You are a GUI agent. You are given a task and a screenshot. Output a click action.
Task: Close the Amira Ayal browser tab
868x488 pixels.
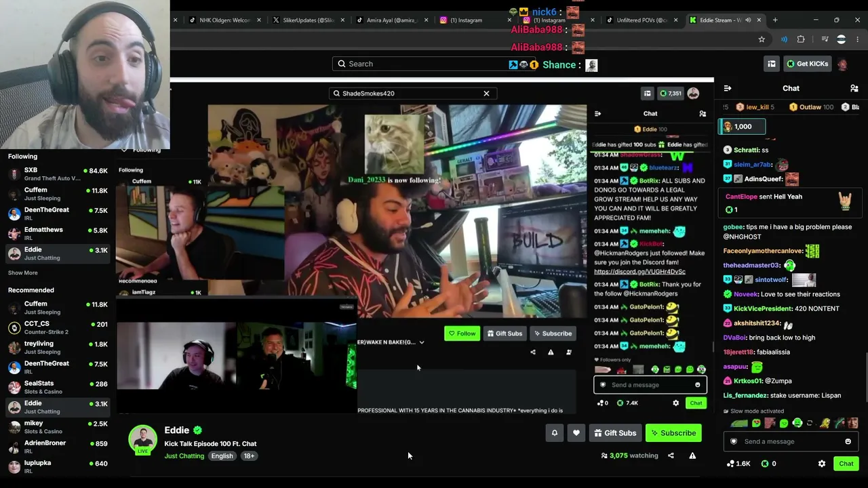coord(426,20)
